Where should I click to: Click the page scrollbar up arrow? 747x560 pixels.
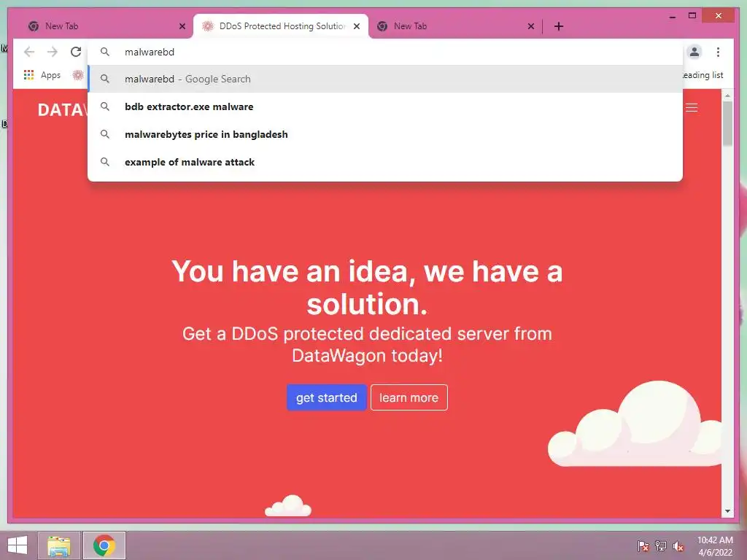click(x=727, y=96)
